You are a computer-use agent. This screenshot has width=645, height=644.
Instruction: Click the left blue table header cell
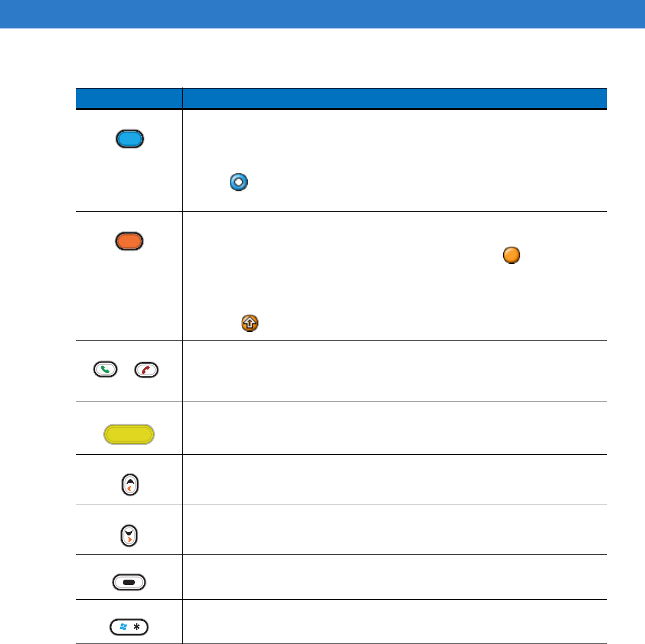click(x=129, y=99)
